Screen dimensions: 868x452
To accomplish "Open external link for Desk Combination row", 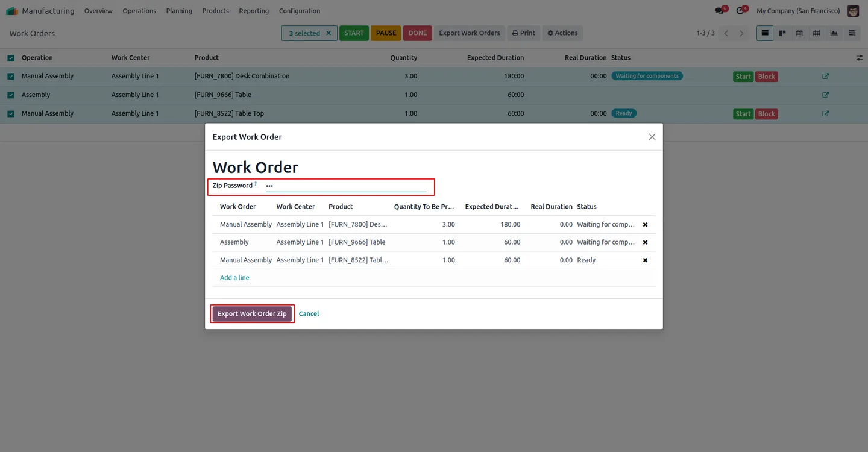I will tap(826, 77).
